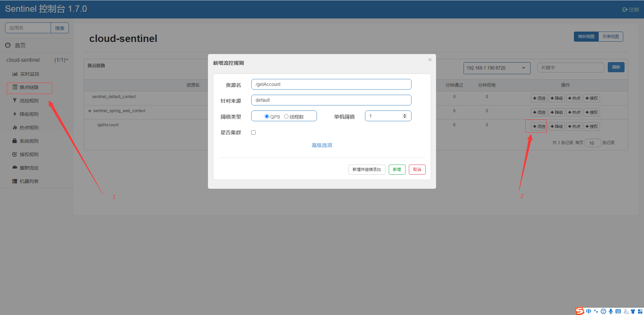Viewport: 644px width, 315px height.
Task: Click the server list icon beside 机器列表
Action: tap(15, 181)
